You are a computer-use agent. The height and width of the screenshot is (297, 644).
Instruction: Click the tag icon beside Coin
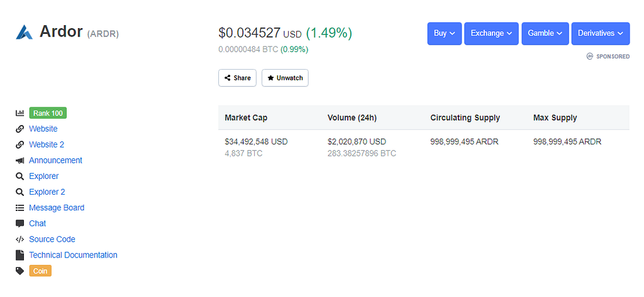coord(19,271)
